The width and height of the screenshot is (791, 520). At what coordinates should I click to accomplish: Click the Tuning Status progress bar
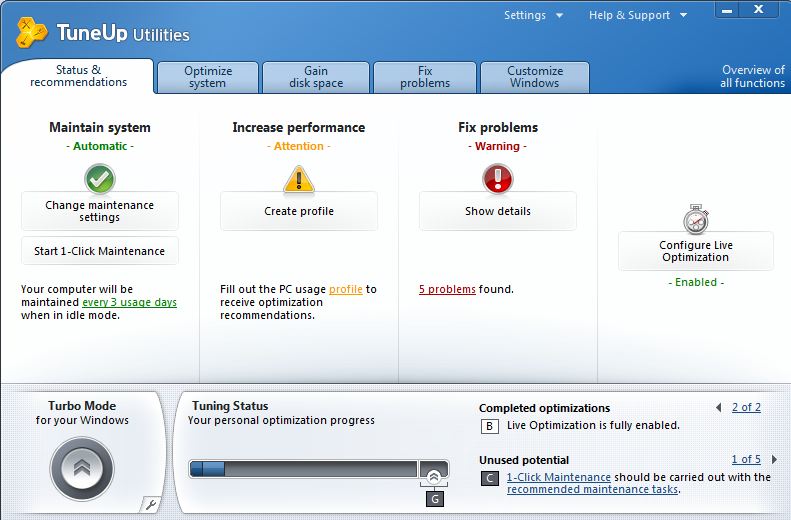(303, 469)
